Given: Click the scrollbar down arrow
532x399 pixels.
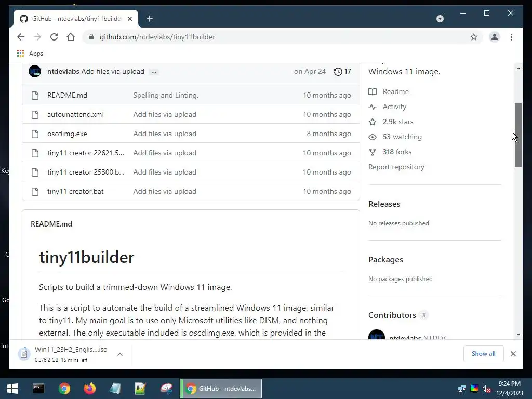Looking at the screenshot, I should (x=518, y=335).
